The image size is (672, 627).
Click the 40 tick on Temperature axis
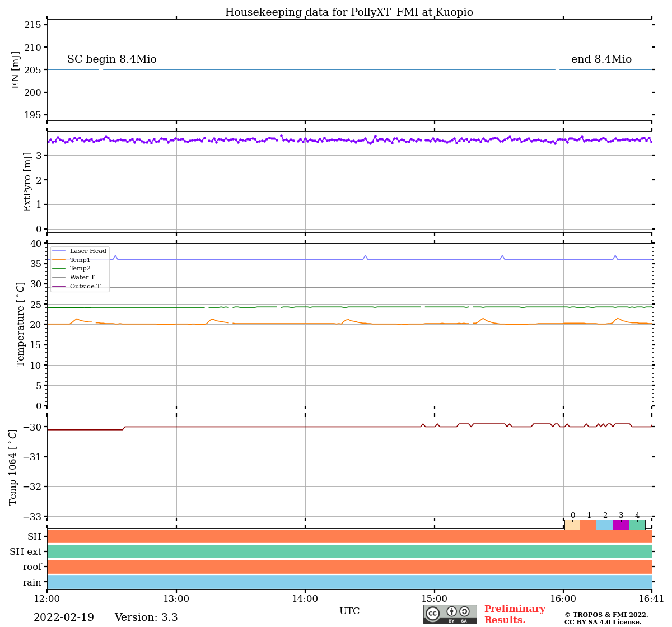(36, 244)
